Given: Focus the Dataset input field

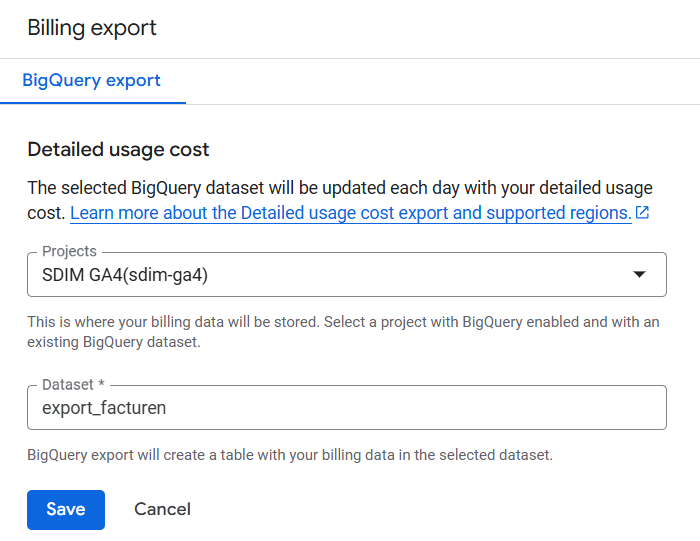Looking at the screenshot, I should point(347,408).
